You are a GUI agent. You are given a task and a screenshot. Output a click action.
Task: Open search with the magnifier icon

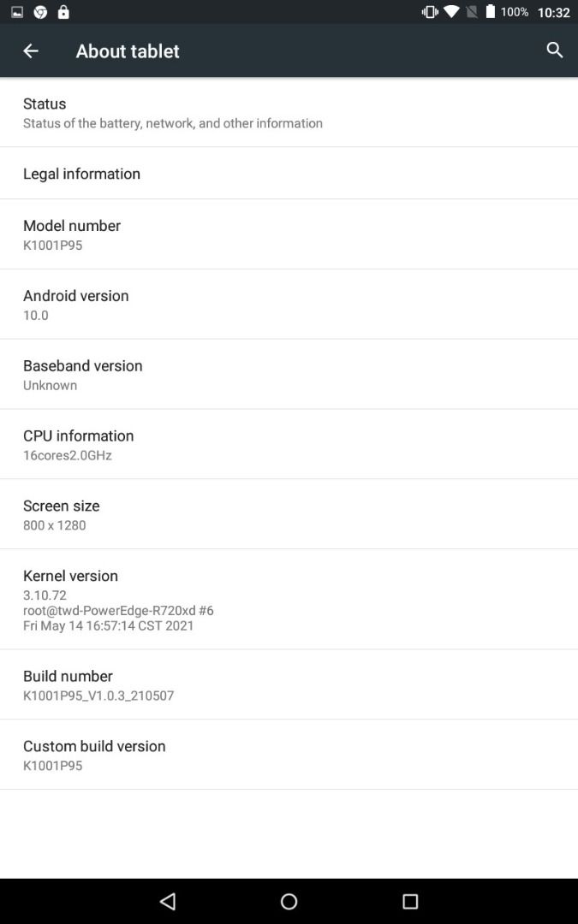pyautogui.click(x=554, y=50)
